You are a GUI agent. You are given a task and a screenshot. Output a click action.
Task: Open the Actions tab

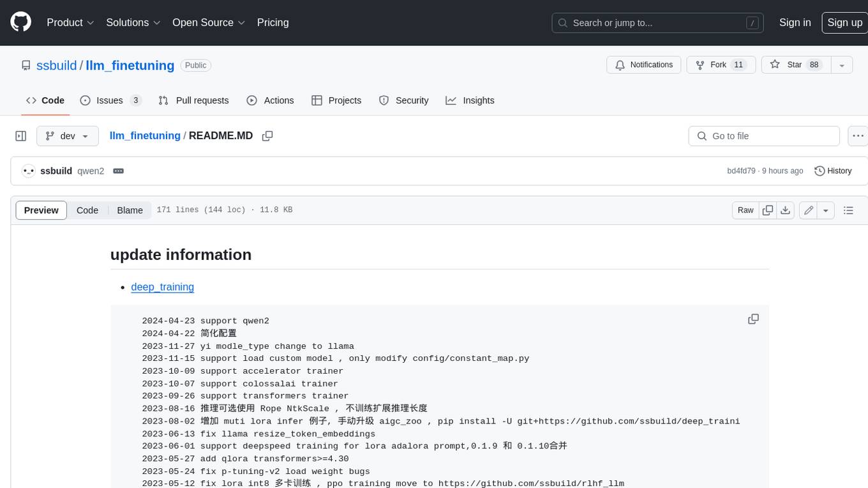(x=270, y=100)
